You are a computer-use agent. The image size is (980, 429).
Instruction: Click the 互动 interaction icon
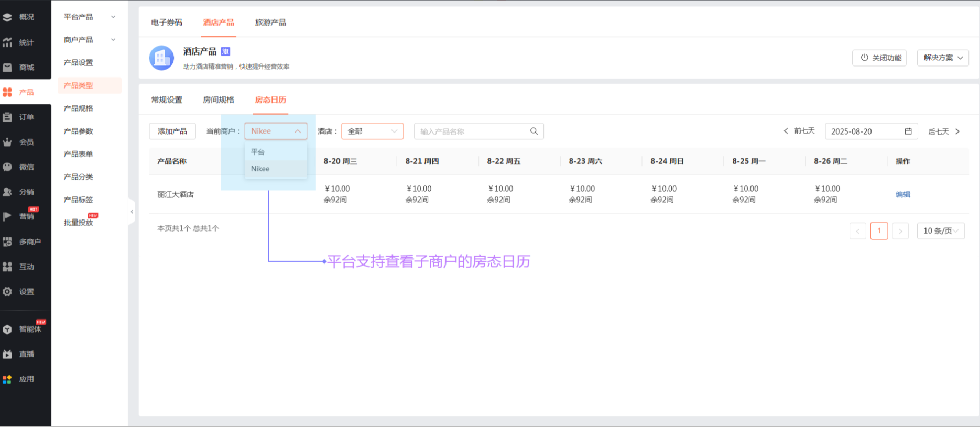7,267
